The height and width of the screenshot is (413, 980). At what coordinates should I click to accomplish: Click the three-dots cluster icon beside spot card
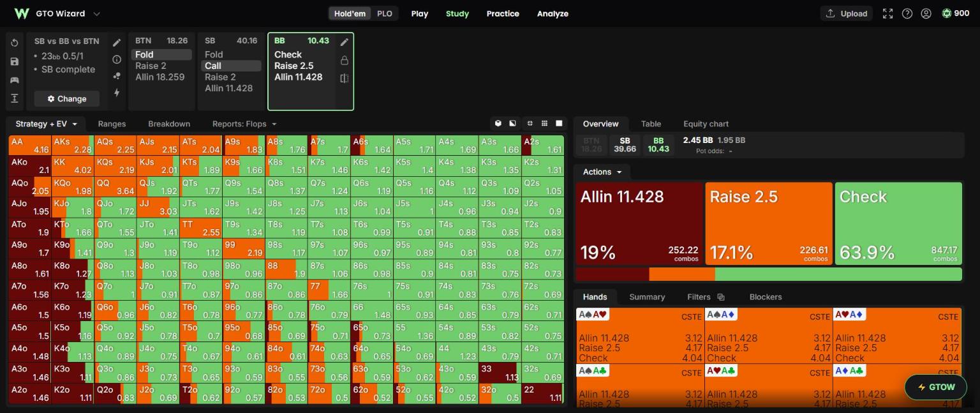117,76
